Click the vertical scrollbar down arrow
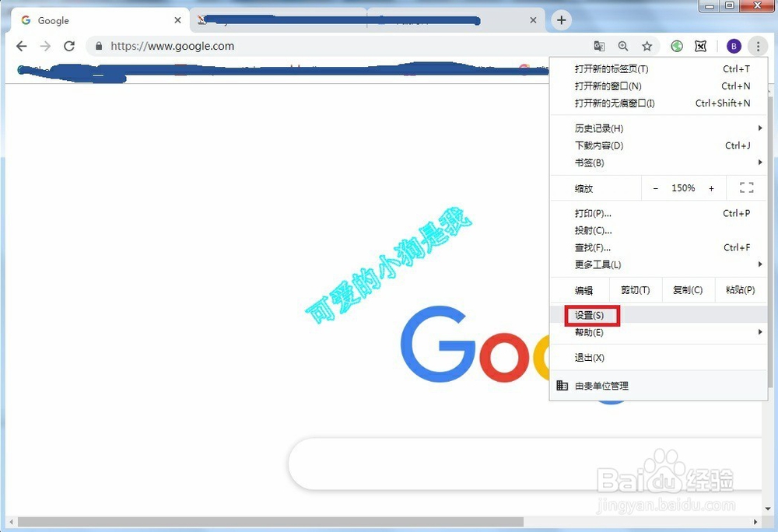 click(x=768, y=509)
